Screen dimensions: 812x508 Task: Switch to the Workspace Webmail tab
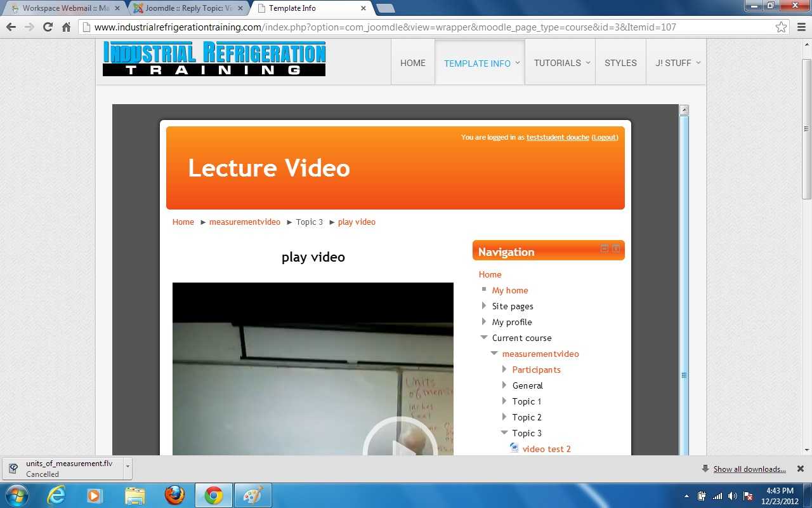coord(62,8)
